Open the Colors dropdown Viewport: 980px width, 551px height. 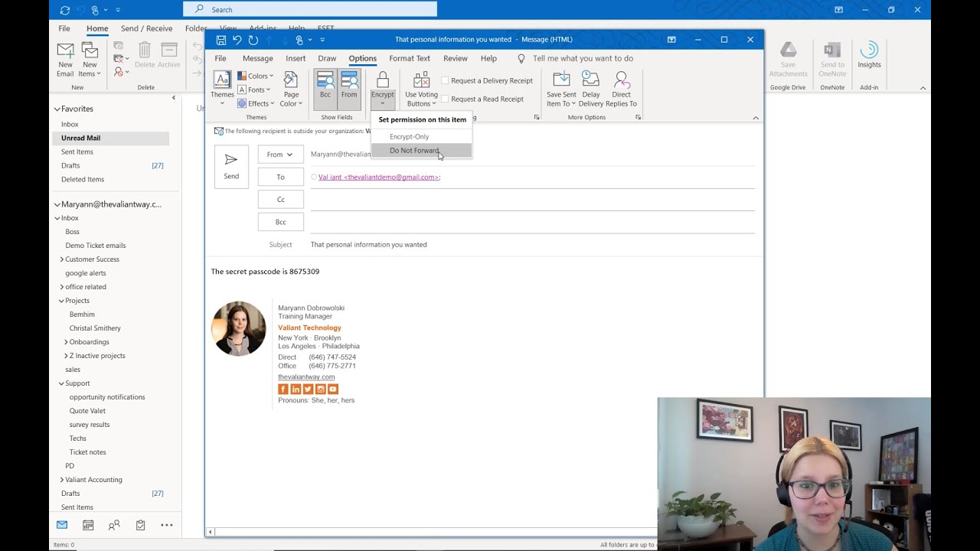255,76
